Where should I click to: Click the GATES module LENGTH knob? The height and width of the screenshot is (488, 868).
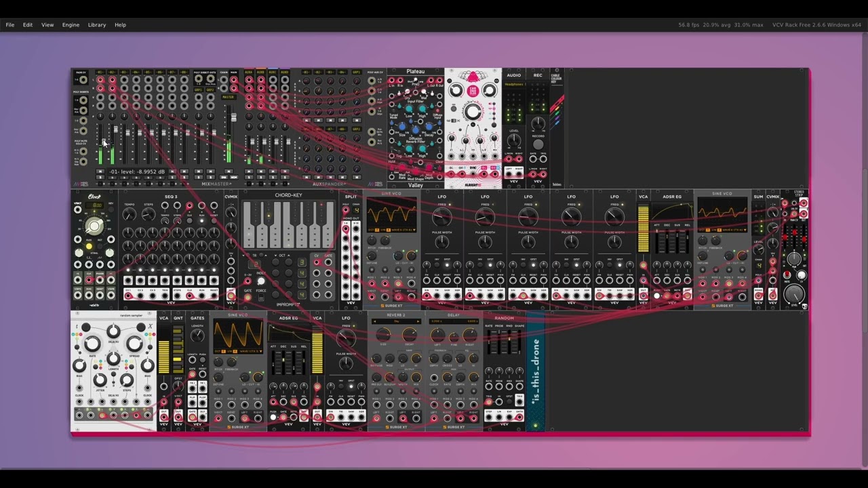click(x=197, y=335)
